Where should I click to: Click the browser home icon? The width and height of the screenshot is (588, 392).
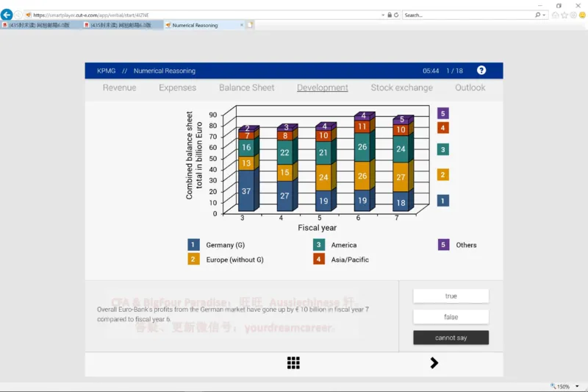[x=556, y=15]
